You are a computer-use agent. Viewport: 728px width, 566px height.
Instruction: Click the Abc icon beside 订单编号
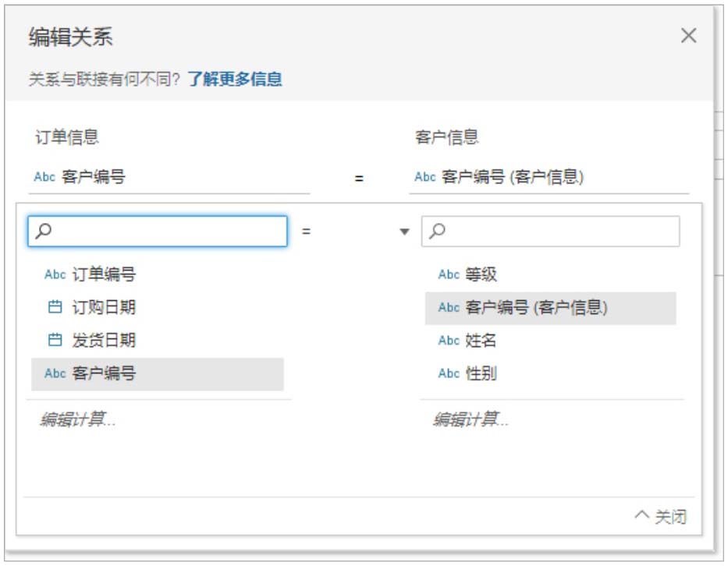pyautogui.click(x=55, y=274)
